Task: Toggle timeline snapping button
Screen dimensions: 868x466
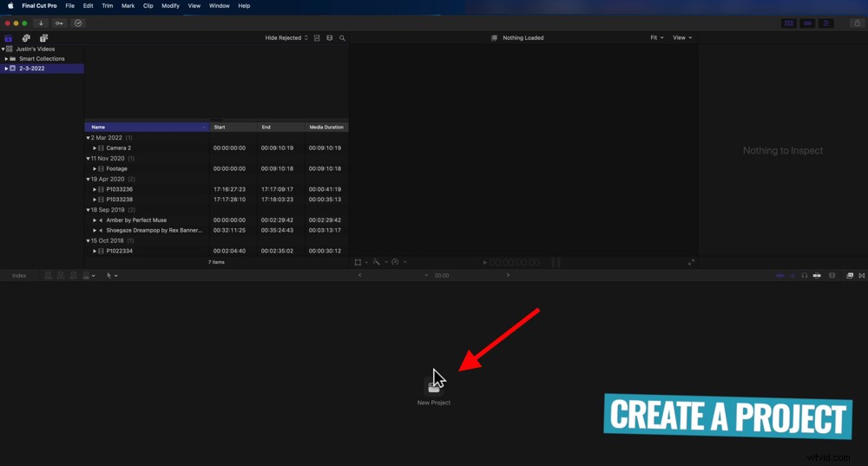Action: pos(817,276)
